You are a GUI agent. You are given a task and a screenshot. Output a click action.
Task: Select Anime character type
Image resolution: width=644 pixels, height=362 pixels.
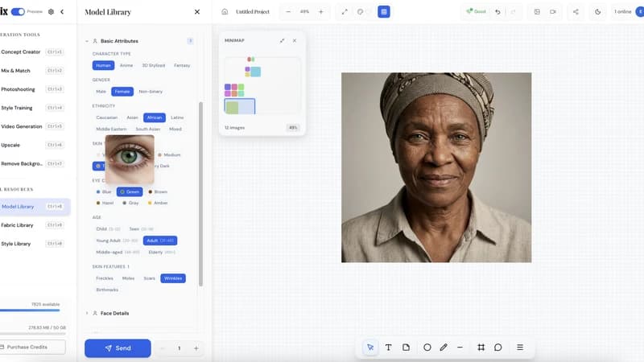coord(126,65)
